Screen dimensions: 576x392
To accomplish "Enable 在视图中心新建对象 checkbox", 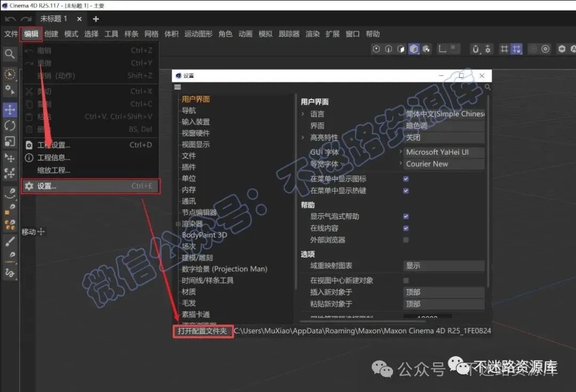I will [406, 281].
